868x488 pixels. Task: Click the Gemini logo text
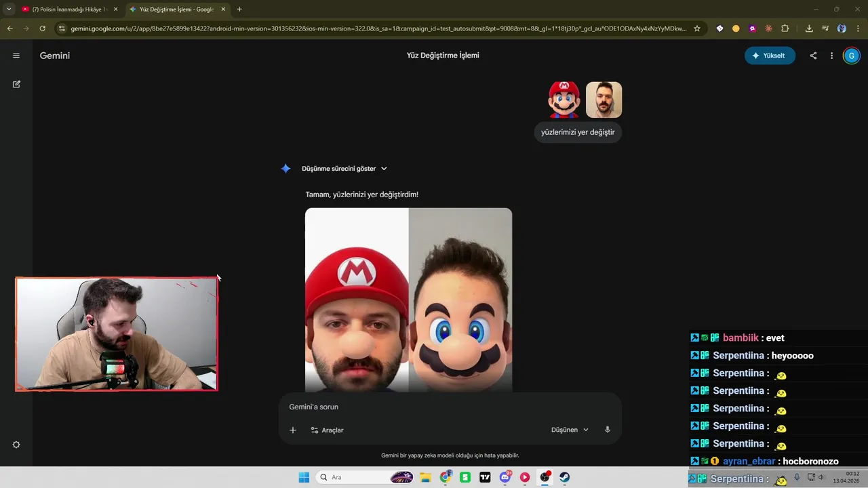coord(55,56)
